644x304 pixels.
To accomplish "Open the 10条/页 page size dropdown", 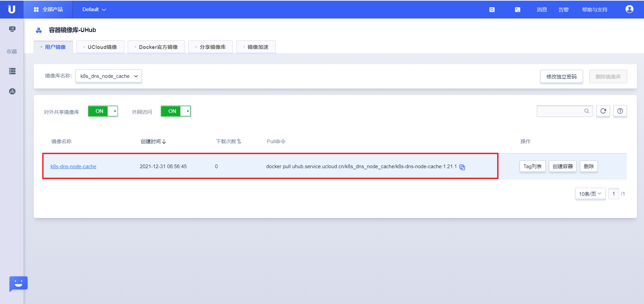I will click(590, 194).
